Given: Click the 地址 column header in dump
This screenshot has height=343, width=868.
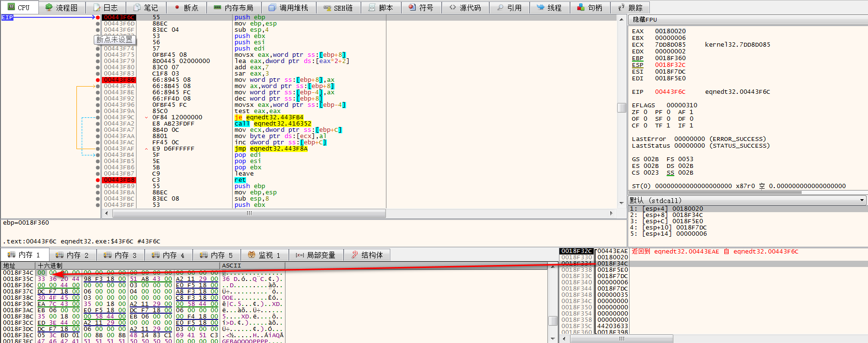Looking at the screenshot, I should [x=18, y=266].
